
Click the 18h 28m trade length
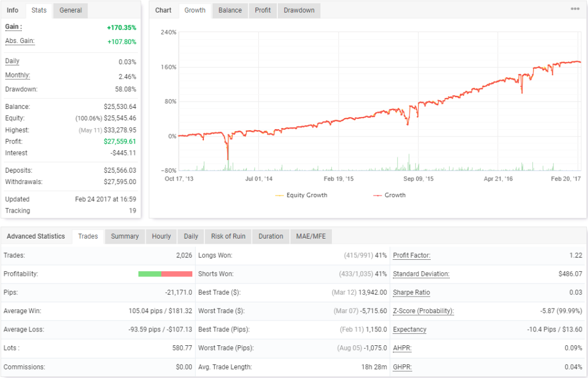coord(374,367)
